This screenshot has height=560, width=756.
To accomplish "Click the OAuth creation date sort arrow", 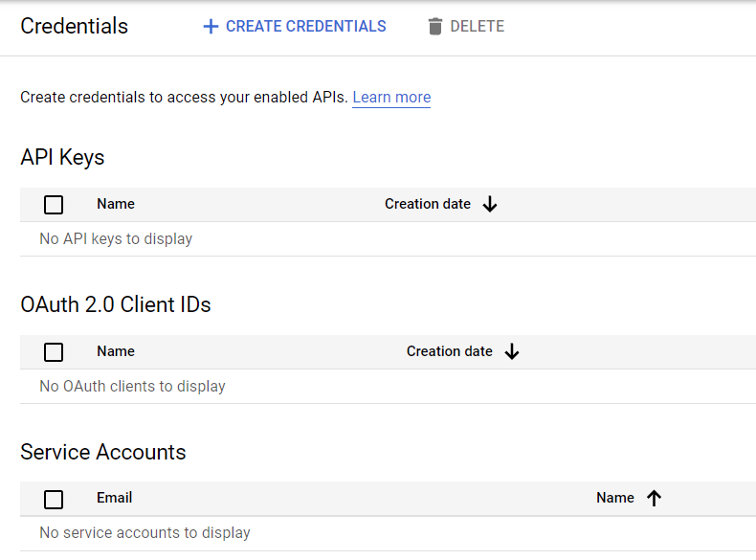I will 512,351.
